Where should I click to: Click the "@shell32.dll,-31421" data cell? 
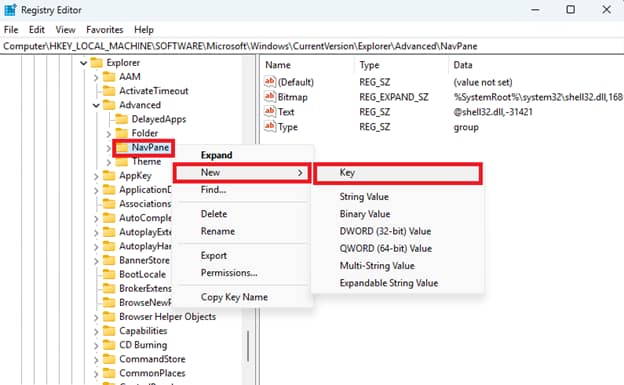(493, 112)
